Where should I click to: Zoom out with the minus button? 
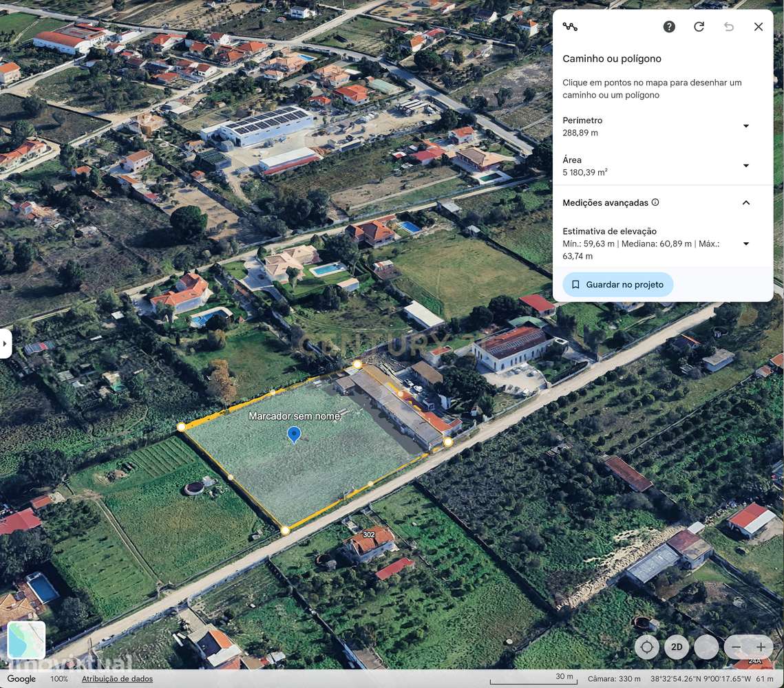click(x=736, y=647)
